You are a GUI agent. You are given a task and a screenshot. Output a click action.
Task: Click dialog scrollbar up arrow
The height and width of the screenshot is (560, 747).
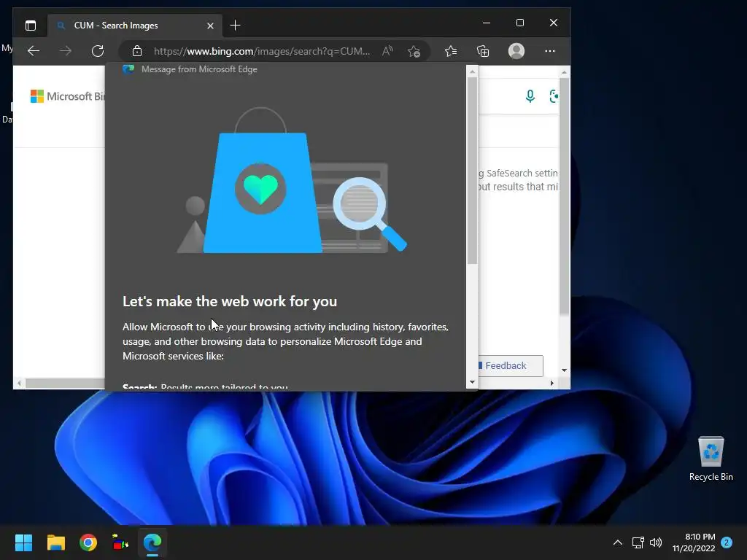coord(472,72)
